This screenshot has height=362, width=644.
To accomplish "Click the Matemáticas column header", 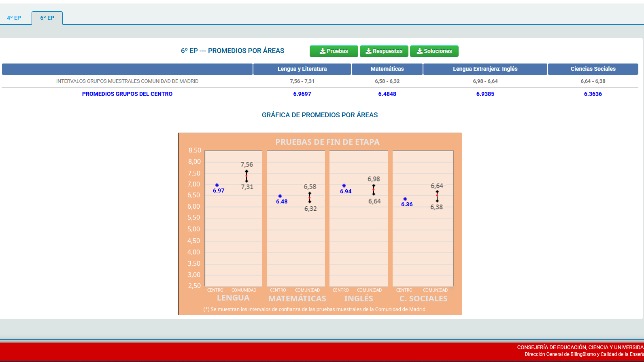I will 387,69.
